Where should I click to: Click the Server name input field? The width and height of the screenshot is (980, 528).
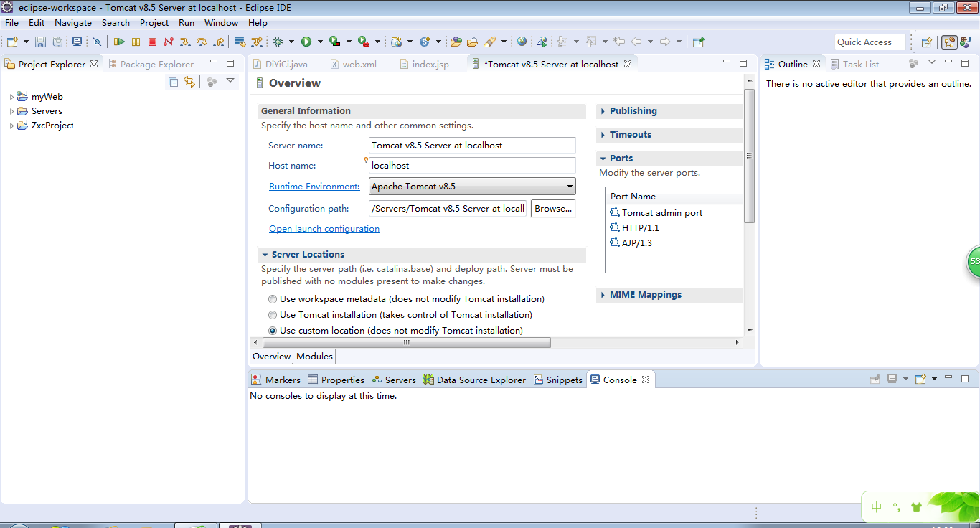(472, 146)
